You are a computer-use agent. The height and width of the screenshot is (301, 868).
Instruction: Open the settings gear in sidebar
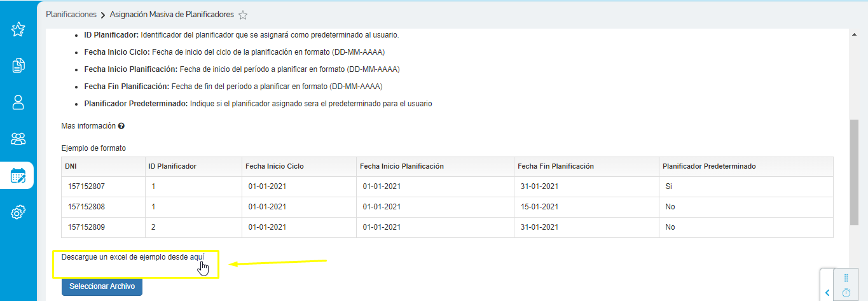18,213
